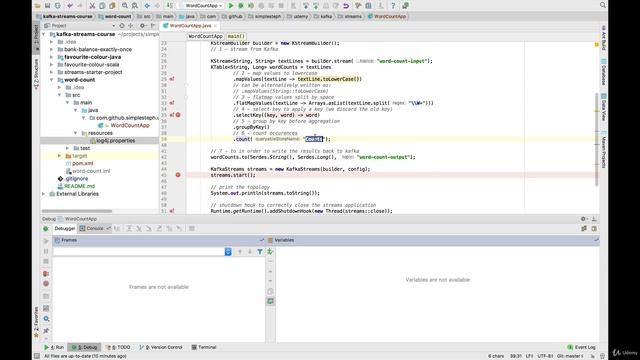640x360 pixels.
Task: Click the UTF-8 encoding indicator
Action: pos(545,356)
